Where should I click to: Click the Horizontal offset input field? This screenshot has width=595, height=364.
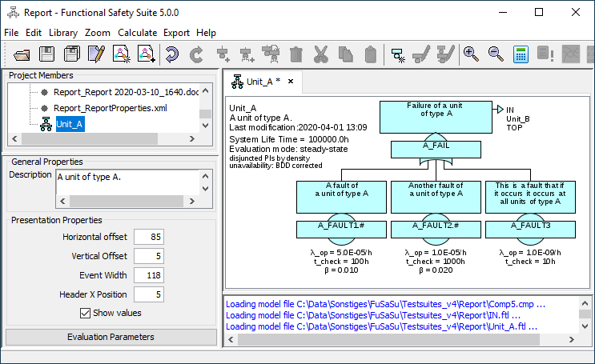pyautogui.click(x=149, y=237)
